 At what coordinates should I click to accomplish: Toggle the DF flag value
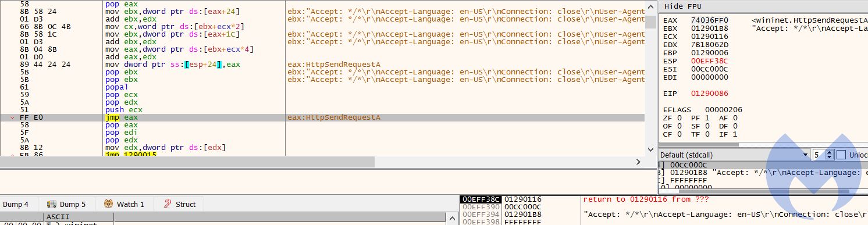click(x=735, y=126)
